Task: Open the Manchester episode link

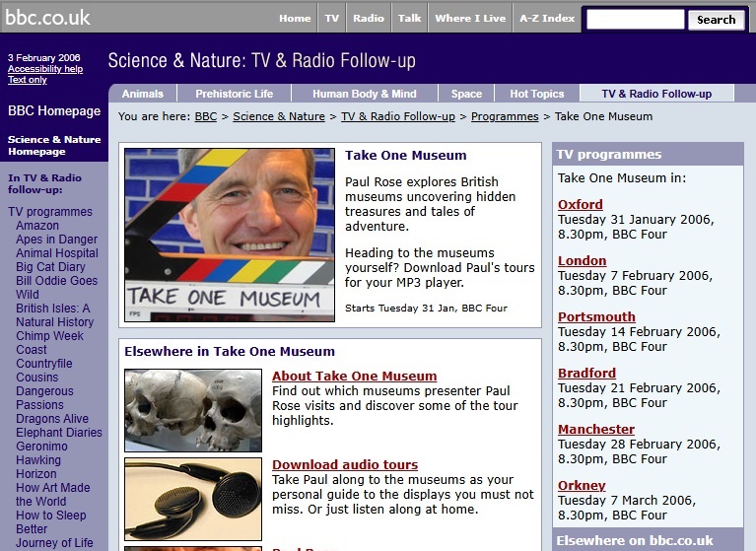Action: pyautogui.click(x=596, y=430)
